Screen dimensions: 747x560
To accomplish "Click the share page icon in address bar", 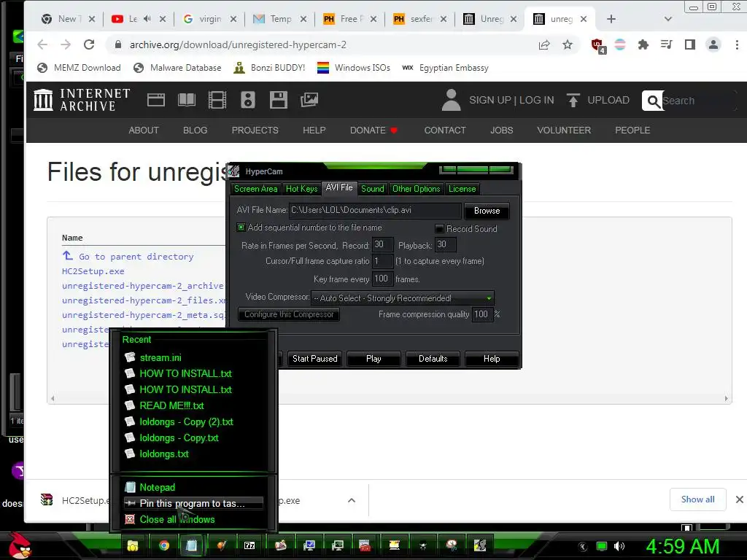I will [544, 44].
